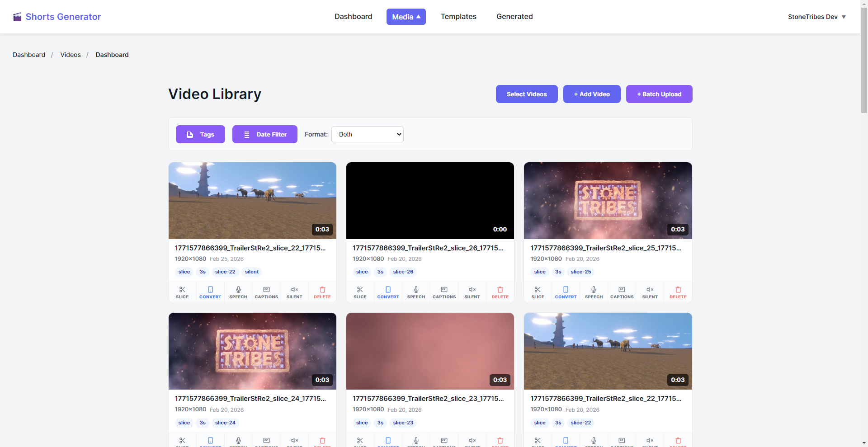Click Slice scissors icon on slice_22 Feb 25 video

[182, 292]
